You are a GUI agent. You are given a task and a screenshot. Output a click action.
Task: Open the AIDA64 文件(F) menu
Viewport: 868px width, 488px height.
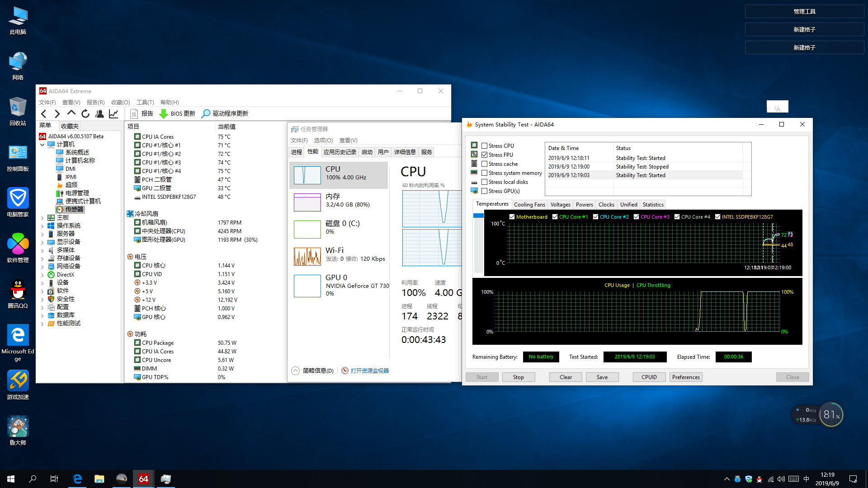(x=47, y=103)
